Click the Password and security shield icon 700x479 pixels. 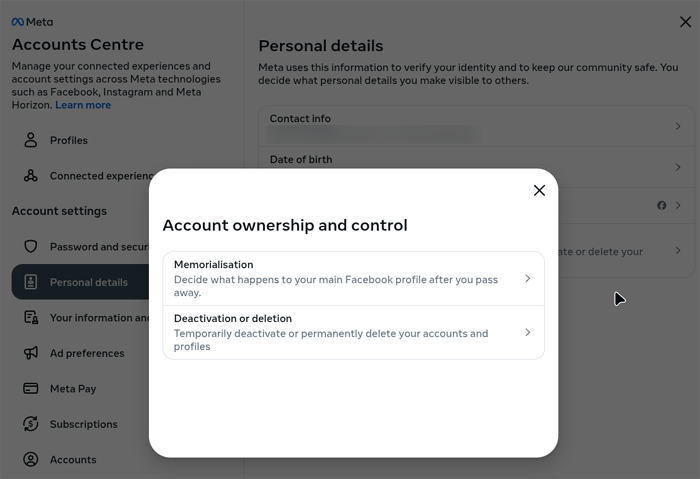click(31, 247)
